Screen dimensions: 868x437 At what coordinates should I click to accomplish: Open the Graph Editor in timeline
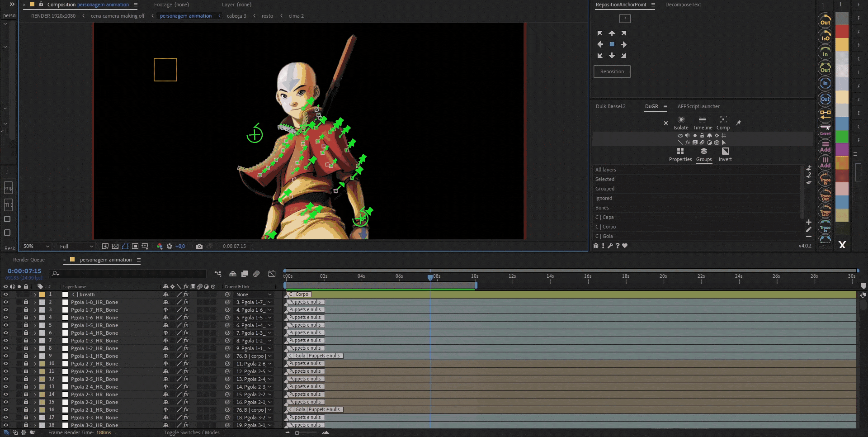(x=272, y=274)
